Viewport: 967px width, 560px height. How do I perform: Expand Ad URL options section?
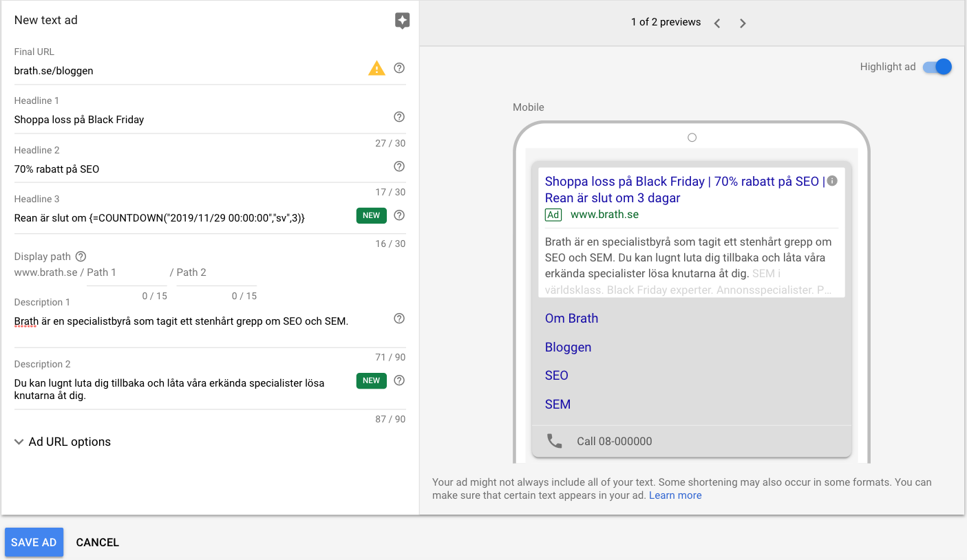(63, 442)
